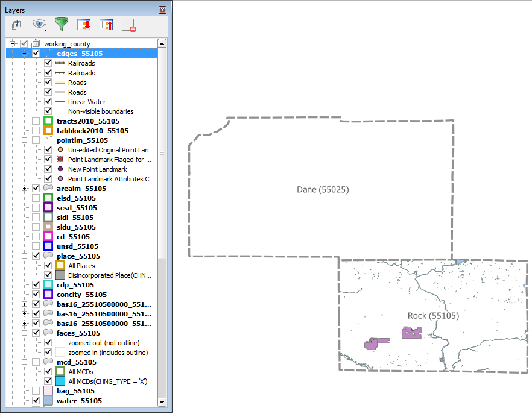Collapse the place_55105 layer group

click(25, 256)
